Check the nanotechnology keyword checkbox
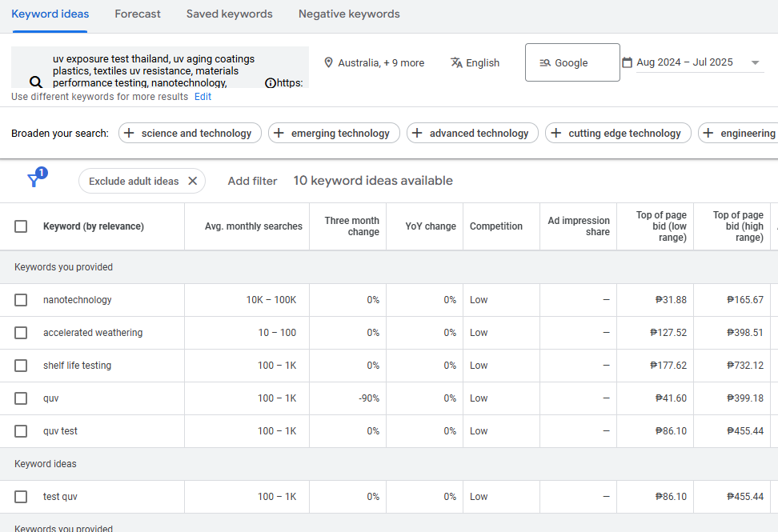Viewport: 778px width, 532px height. [x=21, y=300]
